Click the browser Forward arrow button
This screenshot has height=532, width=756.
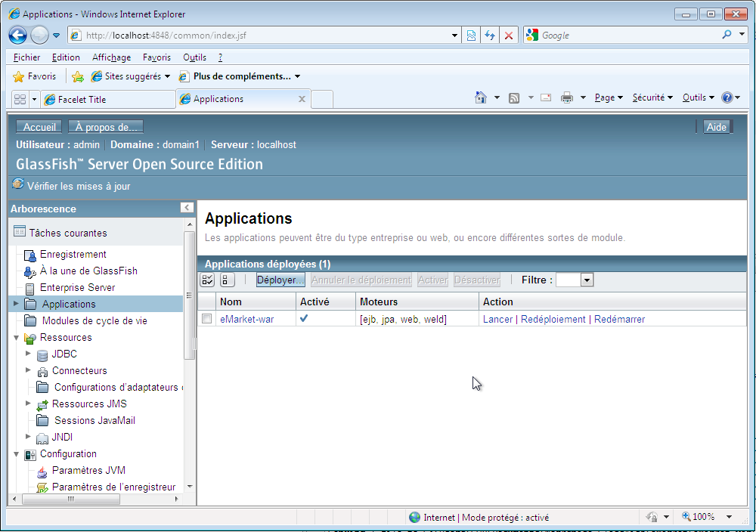coord(39,36)
